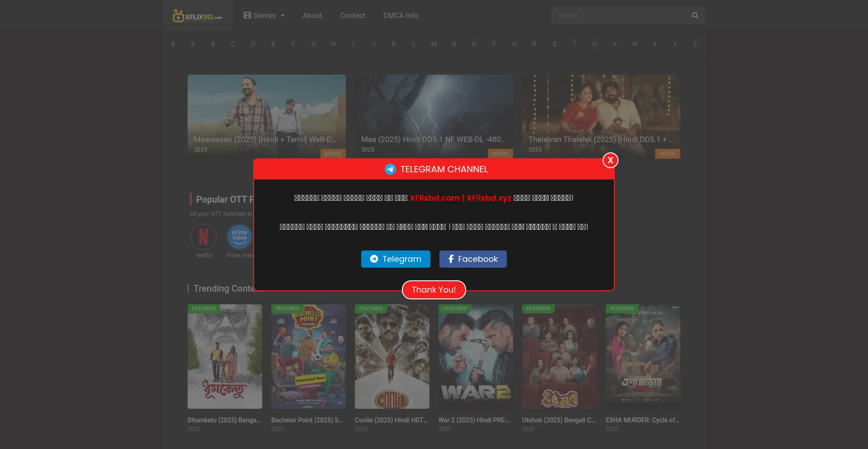Open Coolie (2025) Hindi poster
The image size is (868, 449).
click(x=392, y=356)
